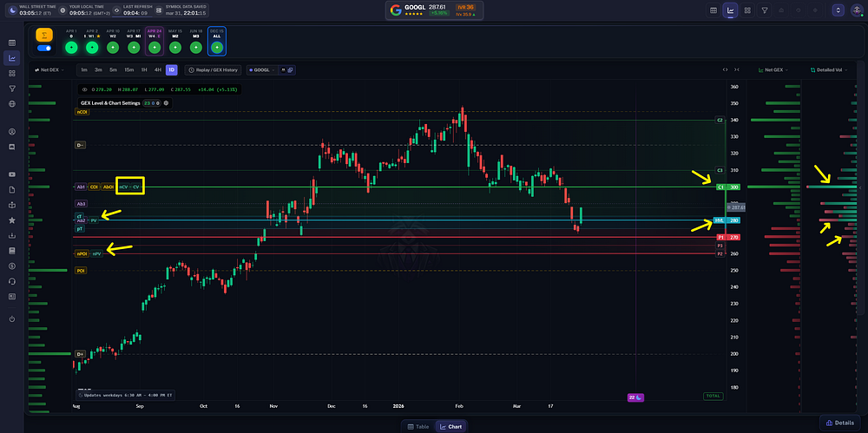
Task: Open the dollar pricing icon in sidebar
Action: click(12, 266)
